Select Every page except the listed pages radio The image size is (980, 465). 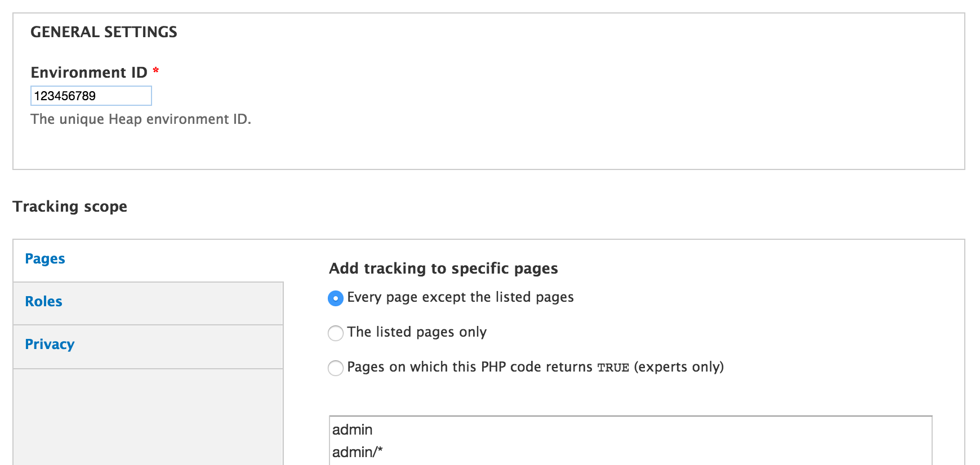point(336,298)
